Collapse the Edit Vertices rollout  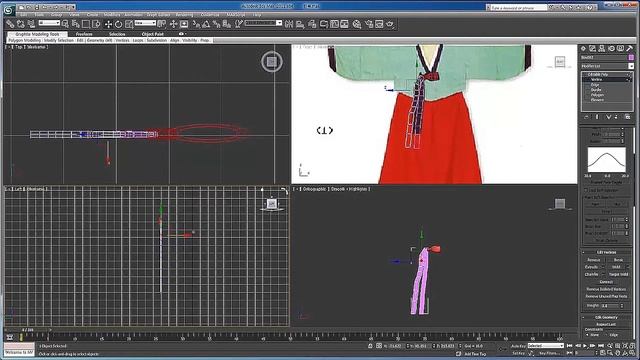pyautogui.click(x=583, y=252)
